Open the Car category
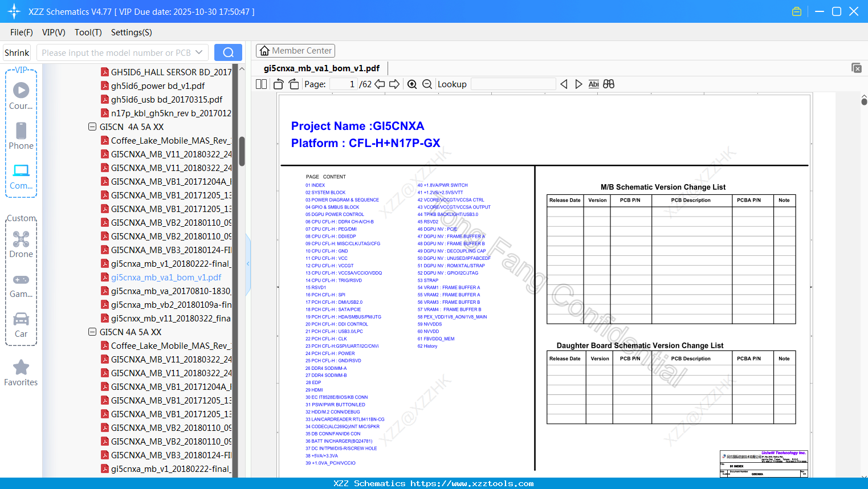 pyautogui.click(x=21, y=325)
